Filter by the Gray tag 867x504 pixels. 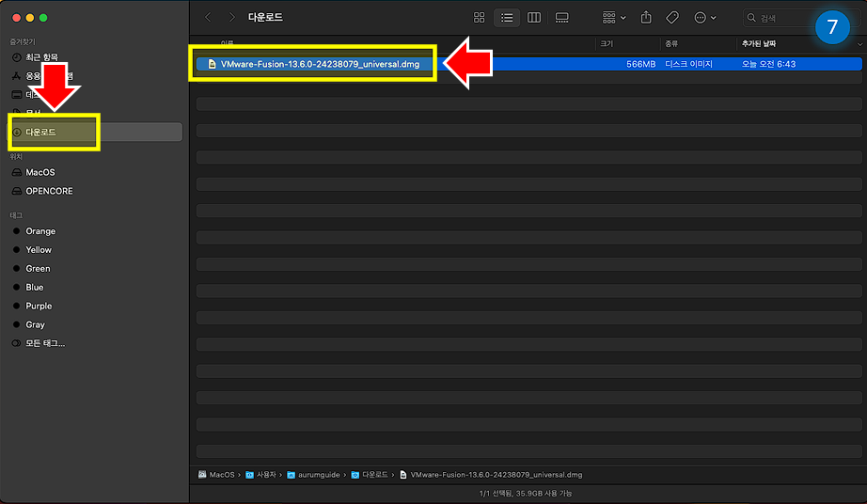click(35, 325)
